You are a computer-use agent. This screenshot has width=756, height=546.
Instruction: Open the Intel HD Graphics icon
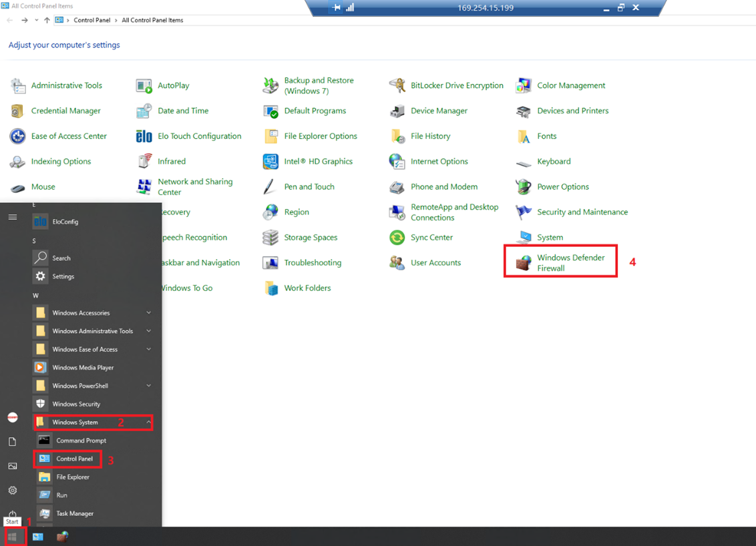click(x=270, y=162)
